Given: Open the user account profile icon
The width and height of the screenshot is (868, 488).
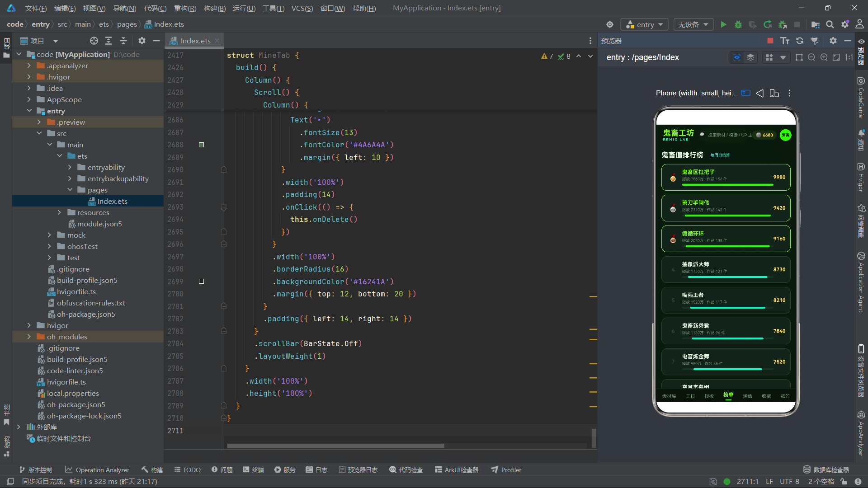Looking at the screenshot, I should pyautogui.click(x=859, y=24).
